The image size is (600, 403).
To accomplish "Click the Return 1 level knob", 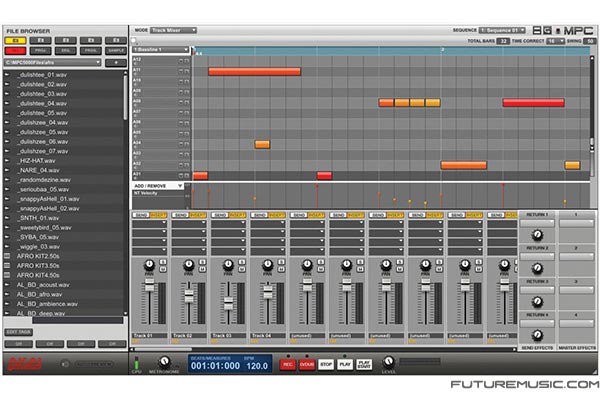I will pyautogui.click(x=537, y=235).
